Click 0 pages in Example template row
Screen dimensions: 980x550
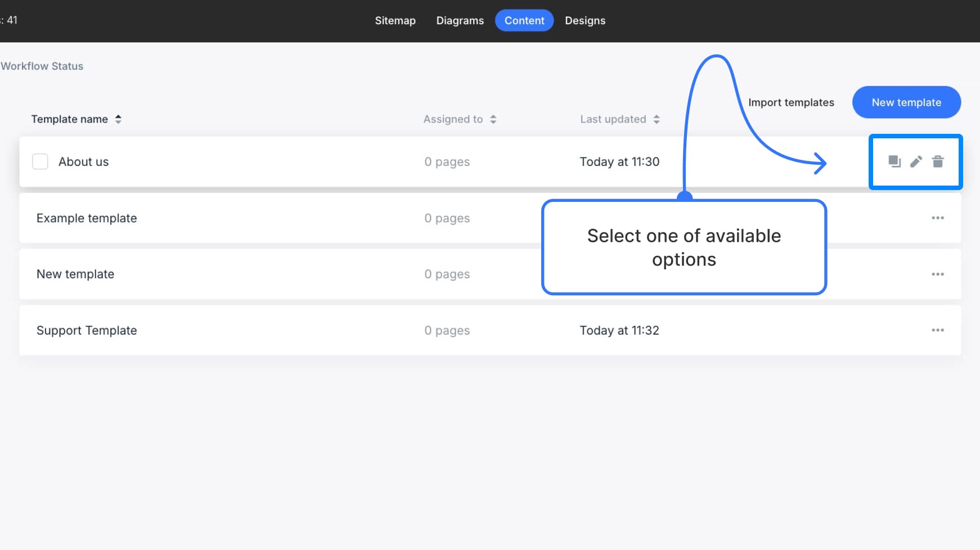pos(447,218)
